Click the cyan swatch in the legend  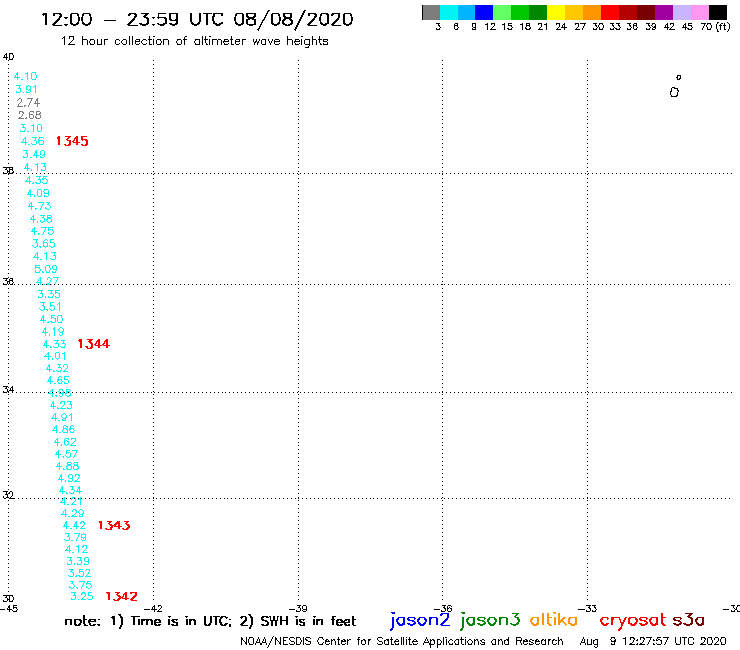tap(449, 13)
